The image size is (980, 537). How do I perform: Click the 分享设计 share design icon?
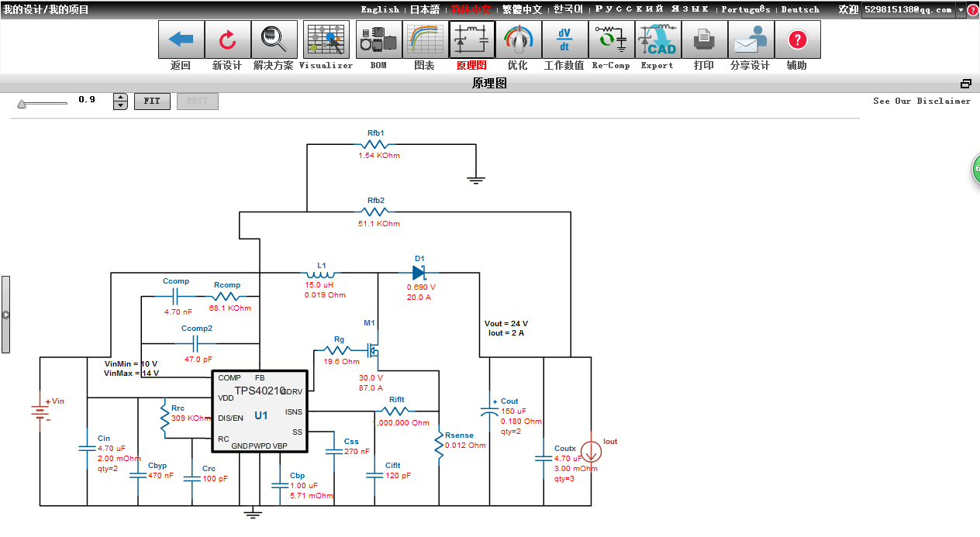(x=751, y=40)
